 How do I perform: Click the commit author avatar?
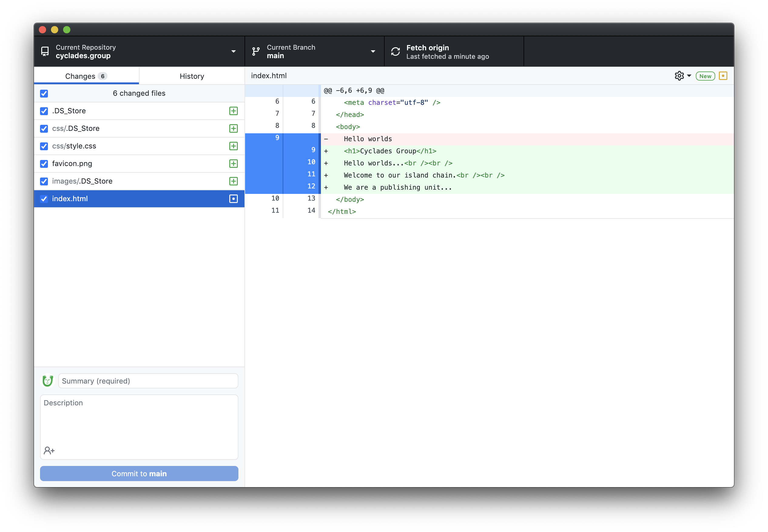[x=48, y=381]
